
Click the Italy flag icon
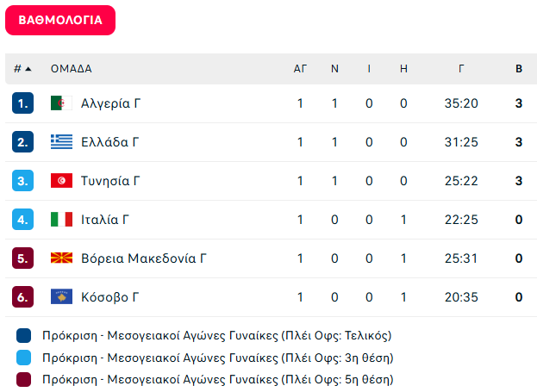[62, 220]
